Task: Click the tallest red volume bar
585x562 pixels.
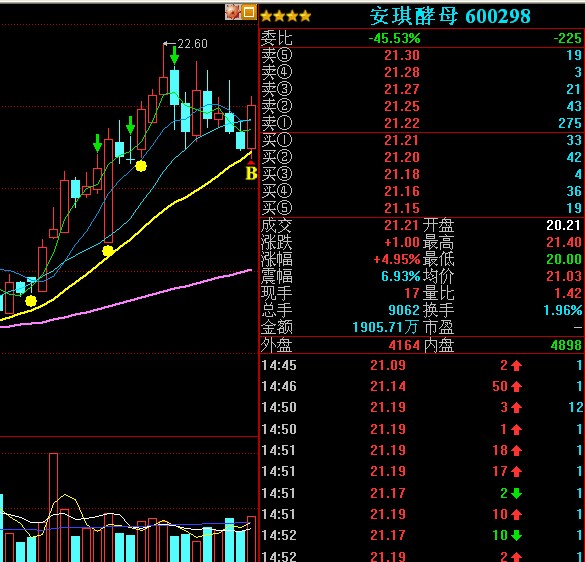Action: click(53, 508)
